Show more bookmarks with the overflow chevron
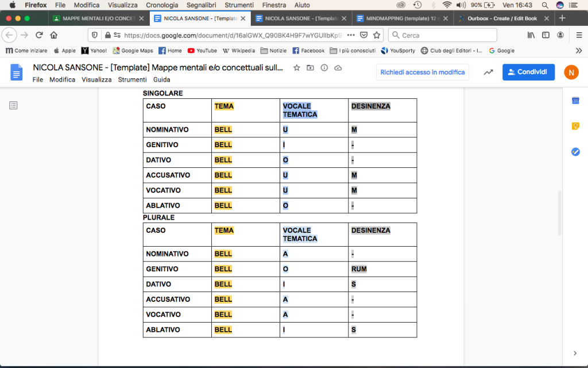 tap(580, 51)
